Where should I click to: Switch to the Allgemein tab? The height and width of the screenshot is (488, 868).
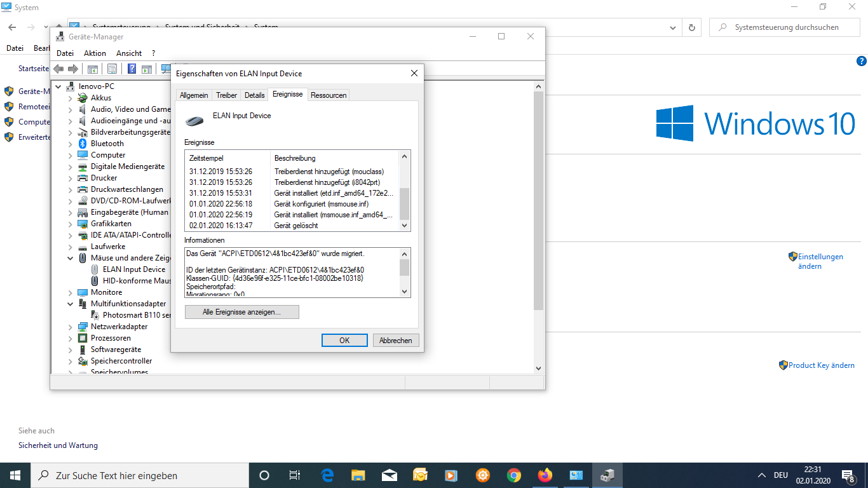point(194,95)
